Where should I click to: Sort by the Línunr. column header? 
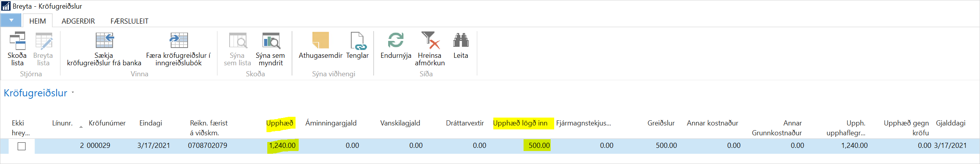(62, 123)
